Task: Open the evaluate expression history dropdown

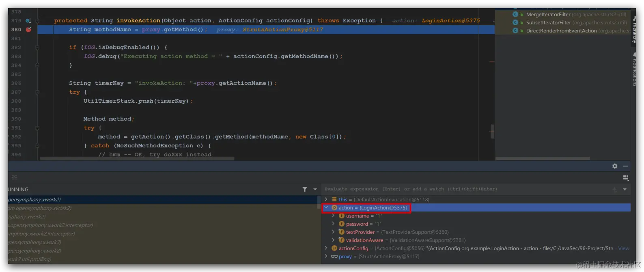Action: click(x=625, y=189)
